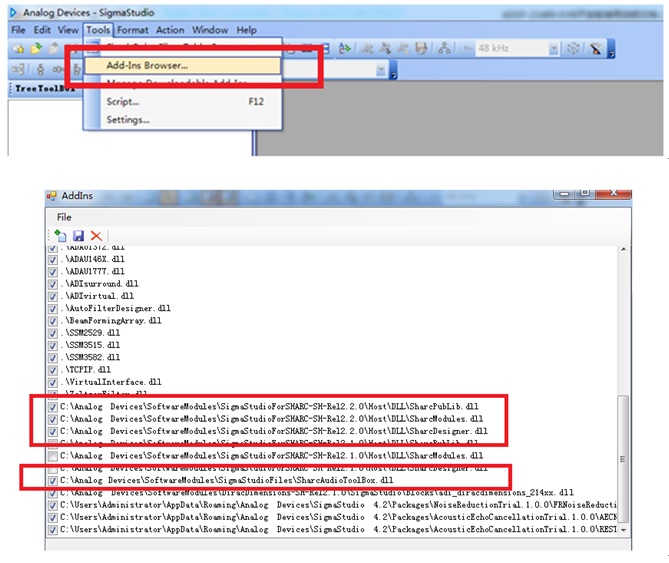
Task: Select the Rel2.2.0 SharcDesigner.dll path text
Action: (273, 432)
